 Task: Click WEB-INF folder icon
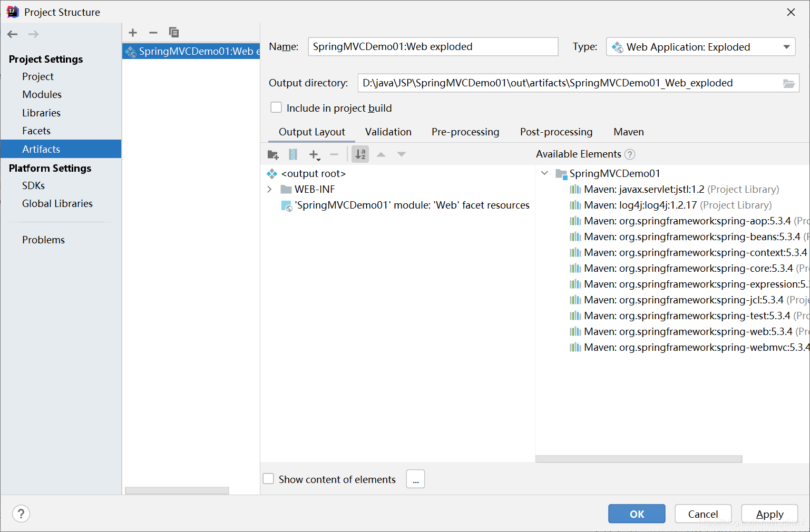pos(286,189)
